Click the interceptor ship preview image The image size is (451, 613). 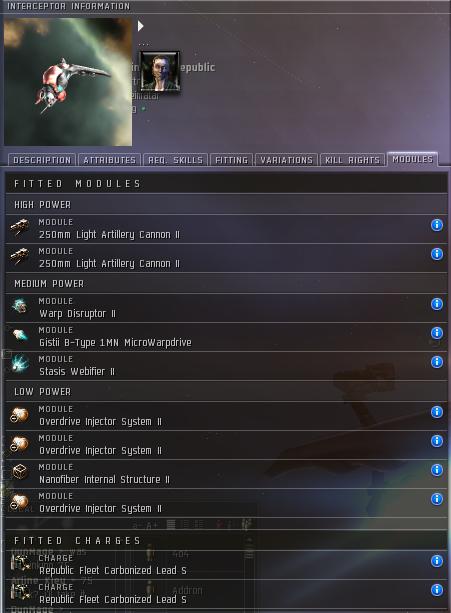tap(68, 82)
